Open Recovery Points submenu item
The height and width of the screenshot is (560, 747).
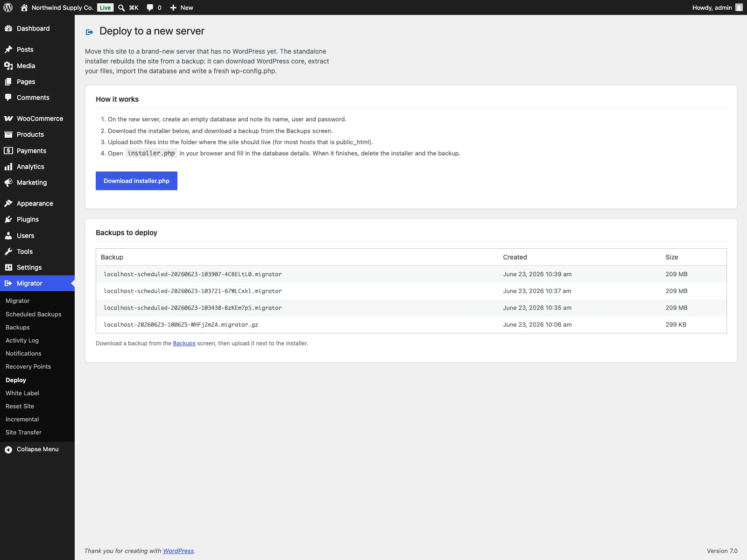28,367
